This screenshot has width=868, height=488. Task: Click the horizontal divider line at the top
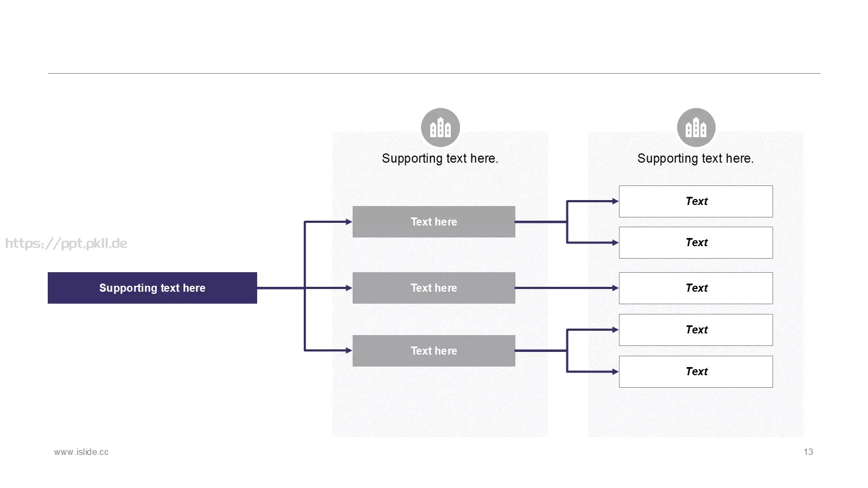click(434, 73)
